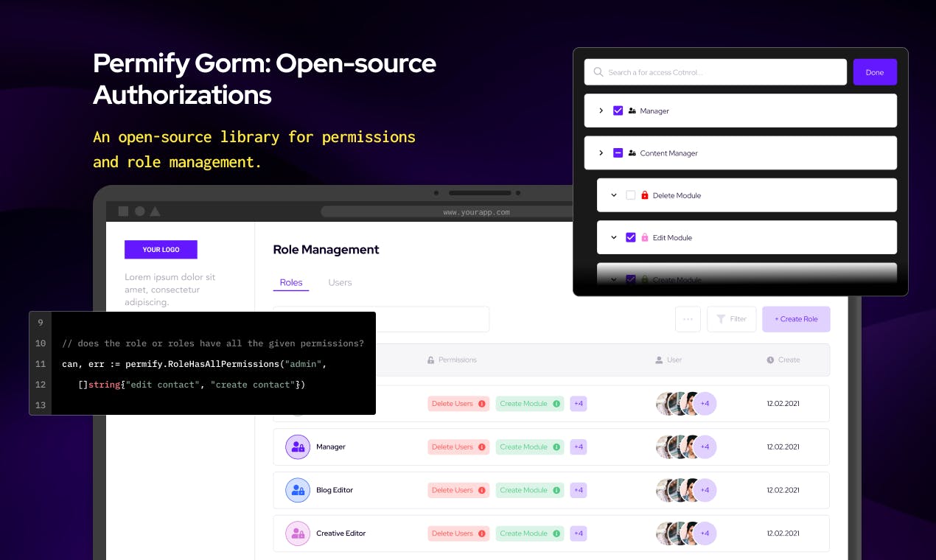Viewport: 936px width, 560px height.
Task: Click the +4 permissions badge in Manager row
Action: 579,447
